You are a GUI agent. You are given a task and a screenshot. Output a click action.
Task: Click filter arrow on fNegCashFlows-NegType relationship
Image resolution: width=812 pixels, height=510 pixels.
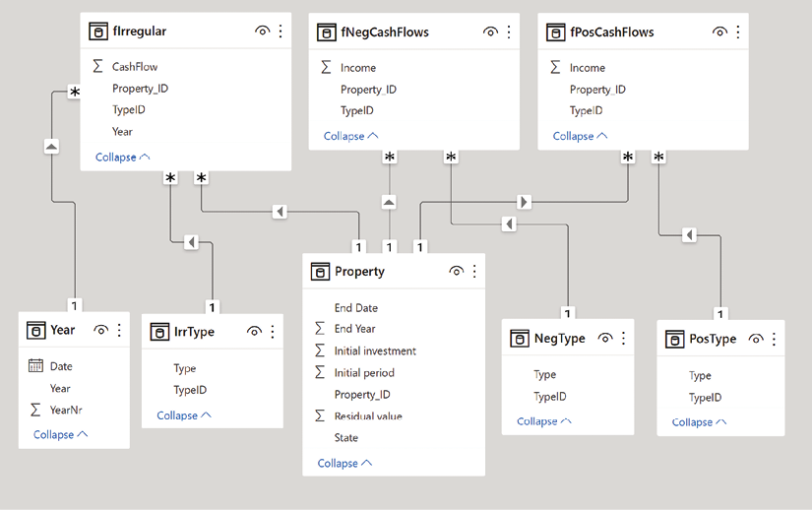tap(509, 224)
